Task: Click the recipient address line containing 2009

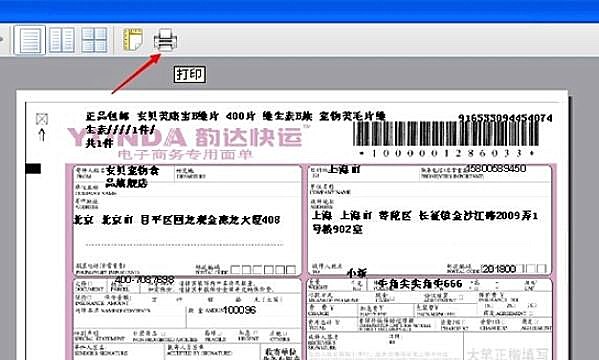Action: pyautogui.click(x=425, y=216)
